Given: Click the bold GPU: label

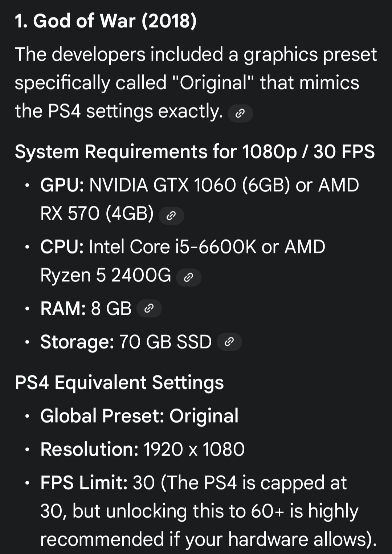Looking at the screenshot, I should (62, 185).
